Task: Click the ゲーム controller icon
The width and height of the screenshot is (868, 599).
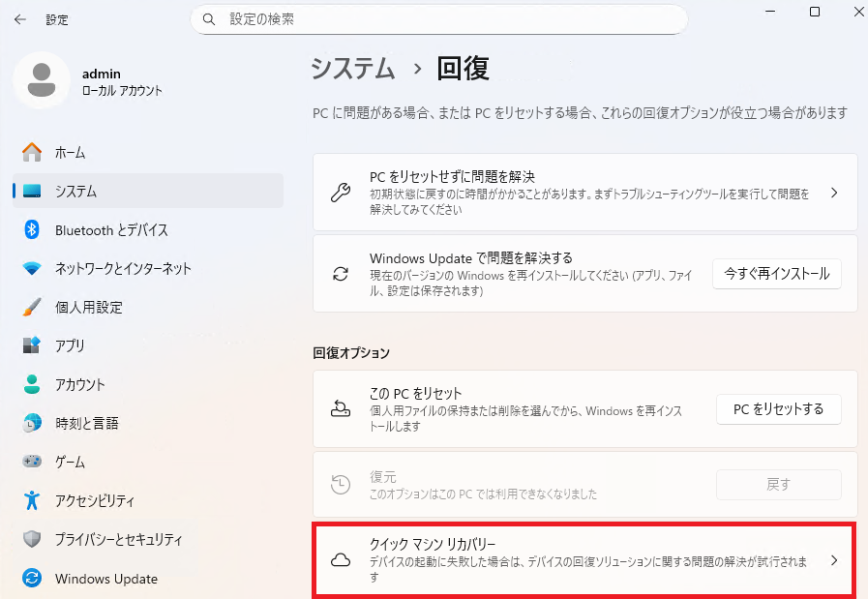Action: pos(32,462)
